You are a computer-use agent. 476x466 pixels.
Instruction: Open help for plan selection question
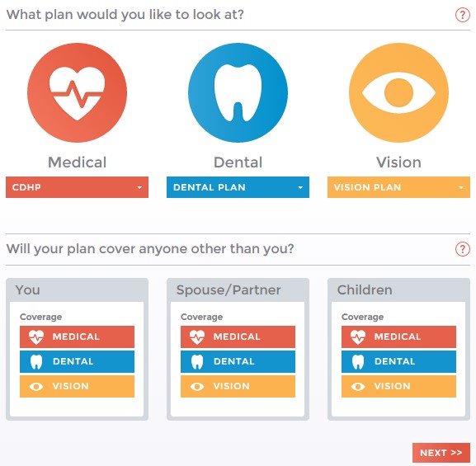462,15
